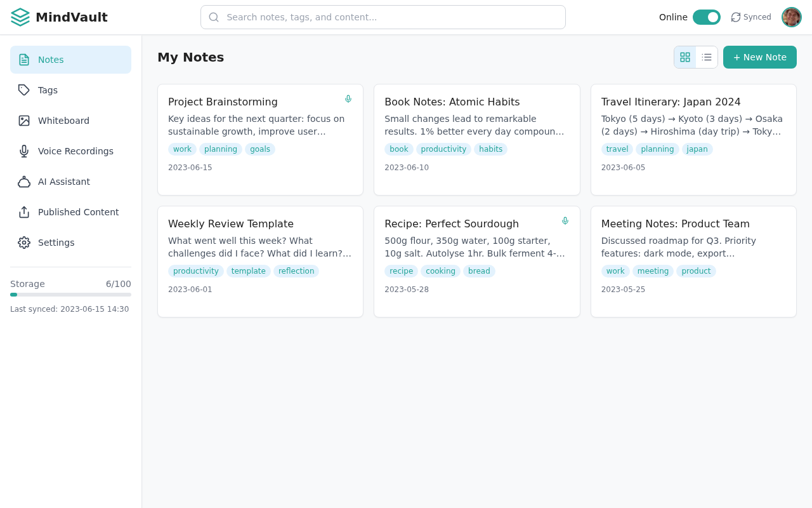Select grid view layout
The width and height of the screenshot is (812, 508).
pos(685,57)
